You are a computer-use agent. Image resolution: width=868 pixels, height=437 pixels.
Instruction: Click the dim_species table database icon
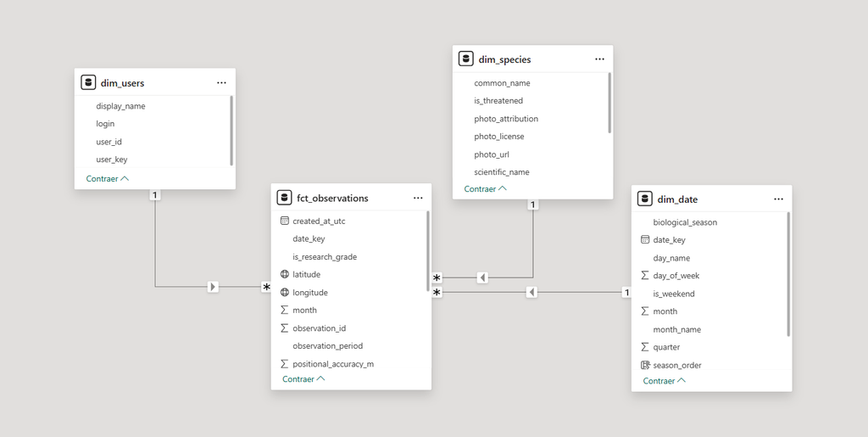coord(465,59)
